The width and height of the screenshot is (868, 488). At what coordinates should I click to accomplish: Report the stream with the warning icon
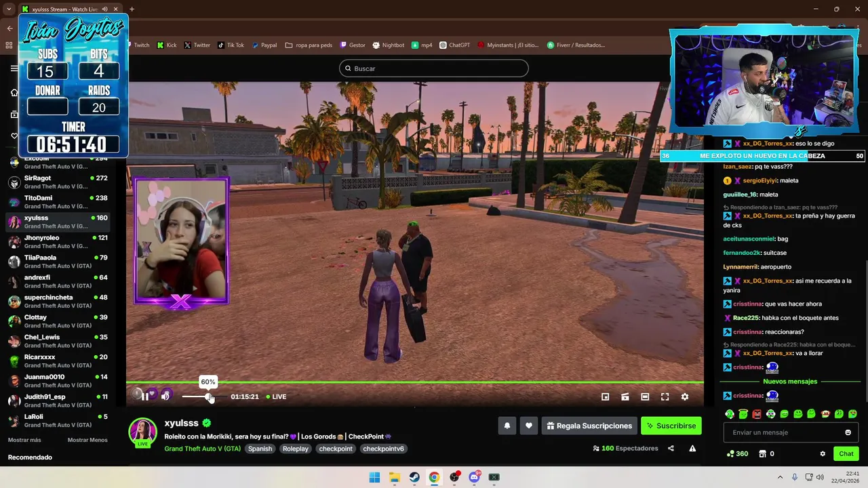692,448
